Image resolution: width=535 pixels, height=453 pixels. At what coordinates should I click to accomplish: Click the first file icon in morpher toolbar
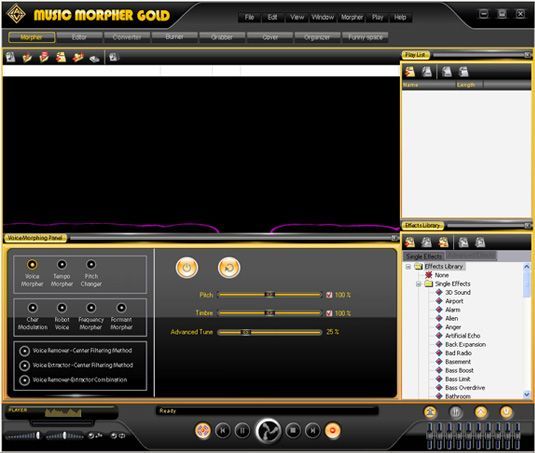tap(10, 57)
